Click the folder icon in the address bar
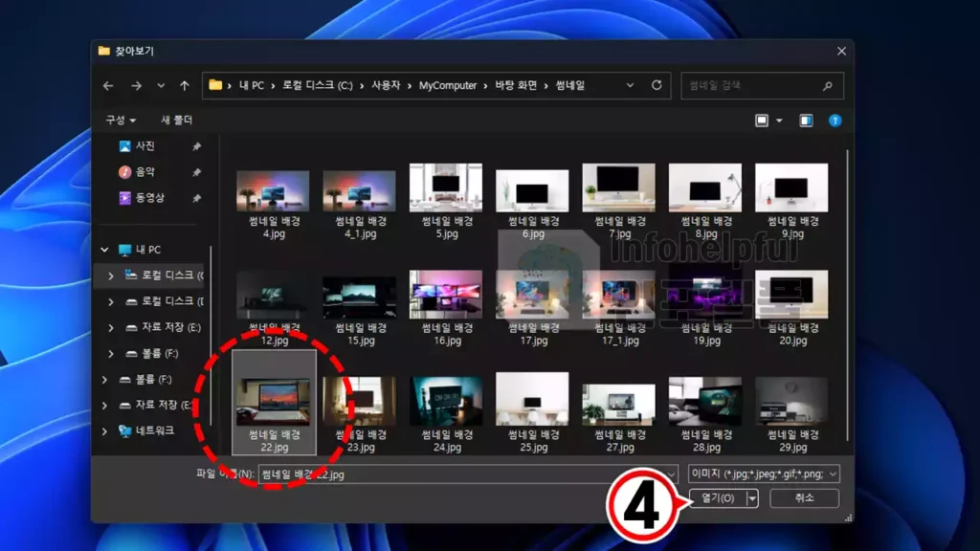 215,85
